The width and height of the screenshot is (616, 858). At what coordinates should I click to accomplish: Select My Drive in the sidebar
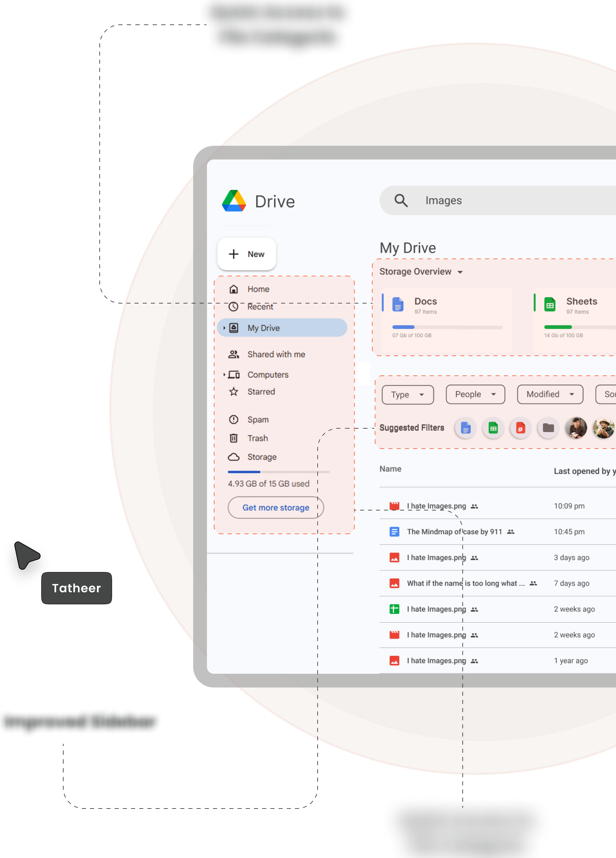click(x=282, y=328)
